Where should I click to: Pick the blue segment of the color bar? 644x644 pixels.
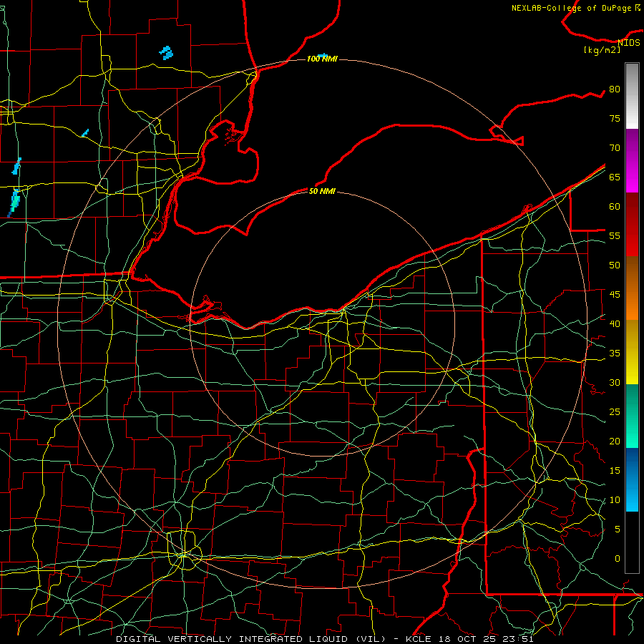632,479
